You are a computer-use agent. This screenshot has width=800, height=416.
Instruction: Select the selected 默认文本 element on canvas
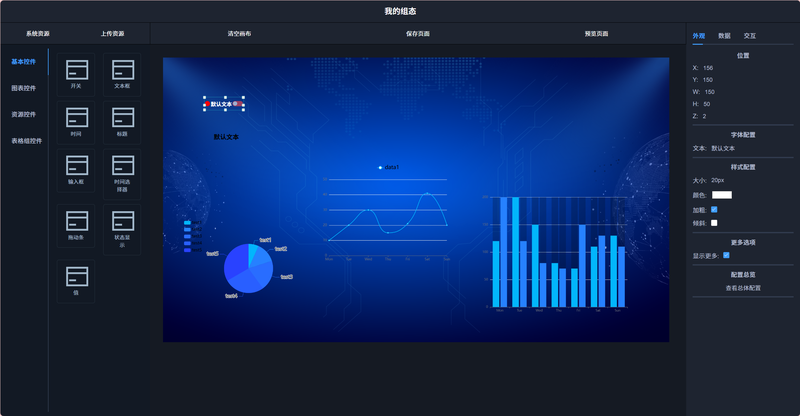click(224, 104)
